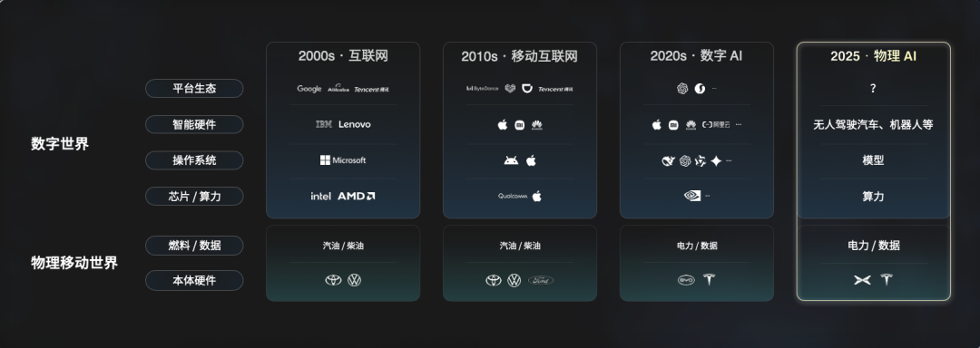Click the Microsoft Windows logo
Viewport: 980px width, 348px height.
coord(342,160)
